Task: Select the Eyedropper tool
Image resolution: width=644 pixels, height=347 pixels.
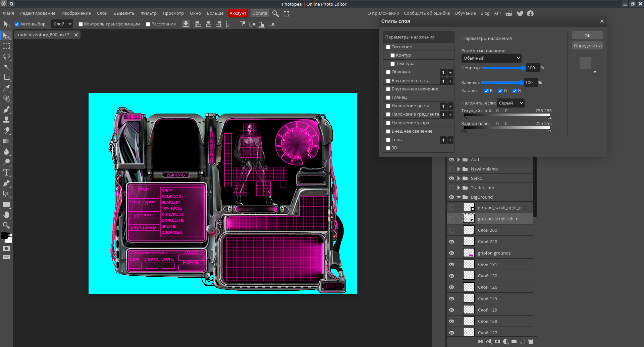Action: (x=6, y=88)
